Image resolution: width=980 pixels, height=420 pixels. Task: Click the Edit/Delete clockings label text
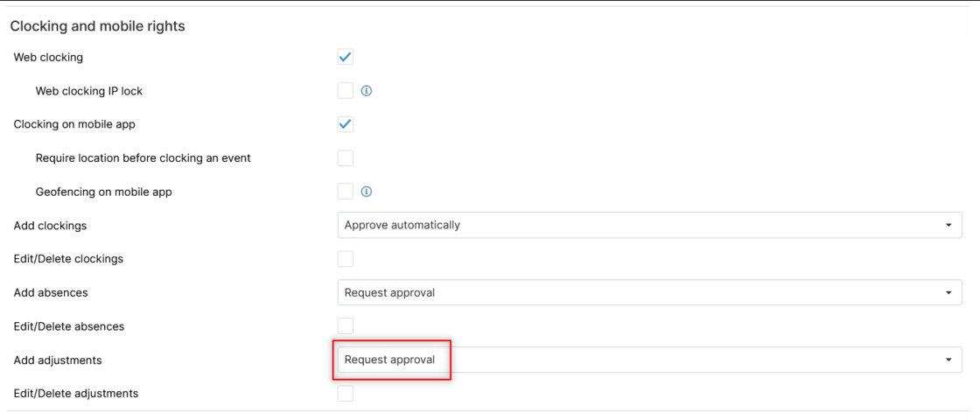coord(68,259)
